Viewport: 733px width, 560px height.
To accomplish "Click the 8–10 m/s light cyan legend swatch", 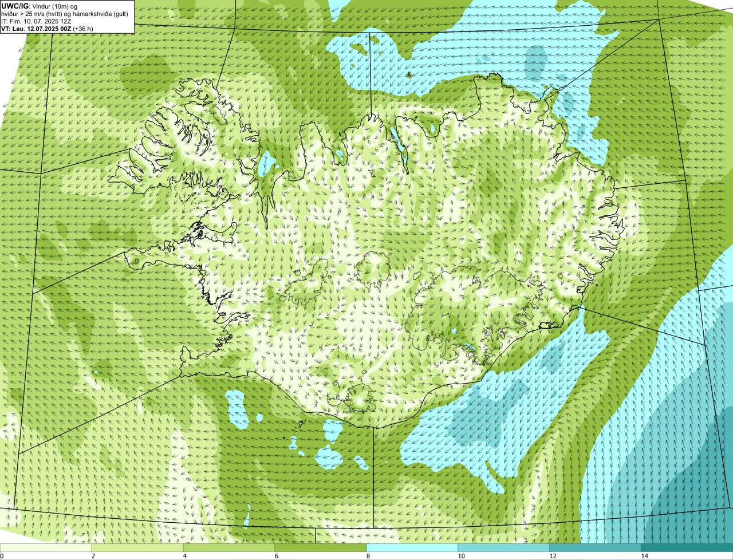I will [x=412, y=547].
